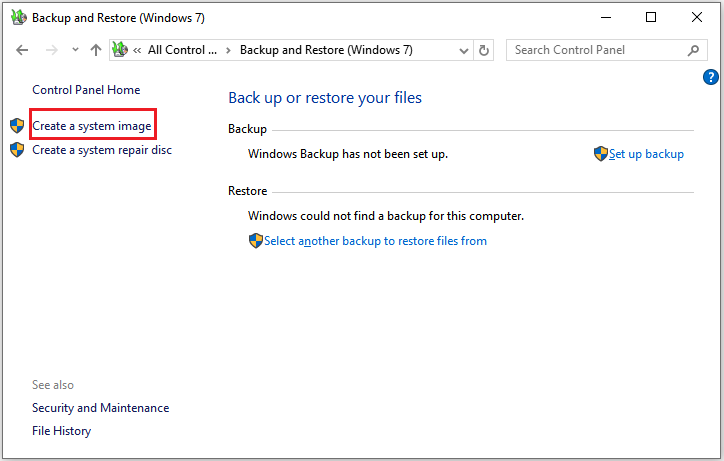This screenshot has height=461, width=724.
Task: Click Set up backup link
Action: click(x=646, y=154)
